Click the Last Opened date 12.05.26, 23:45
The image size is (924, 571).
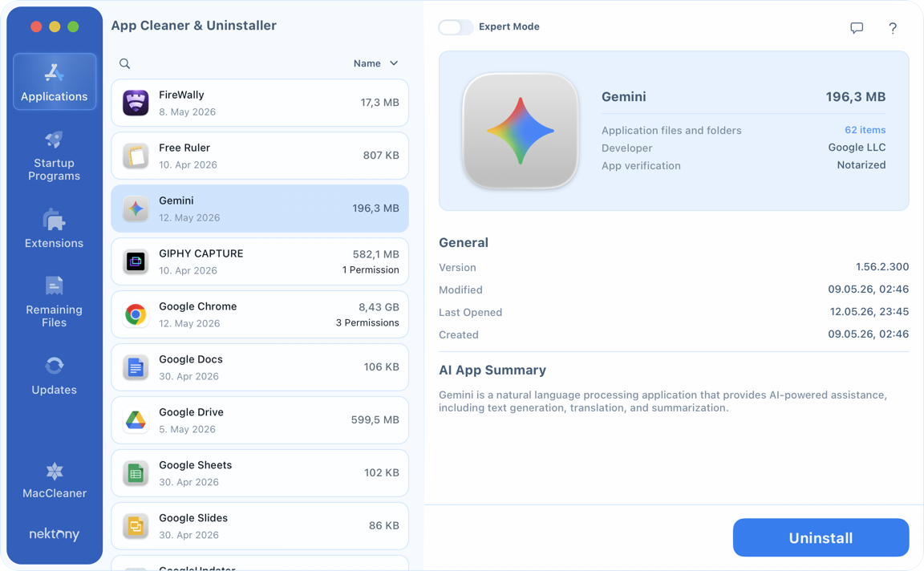(869, 312)
